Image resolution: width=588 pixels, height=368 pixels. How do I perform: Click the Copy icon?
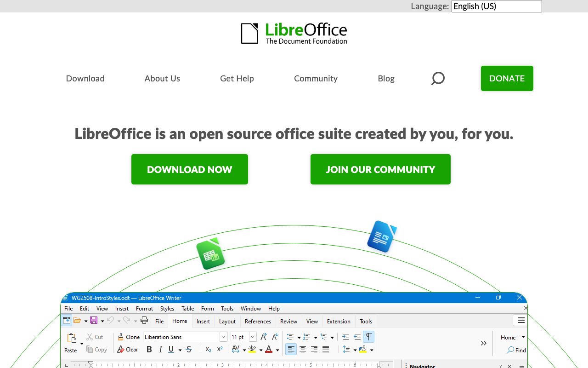click(x=90, y=350)
